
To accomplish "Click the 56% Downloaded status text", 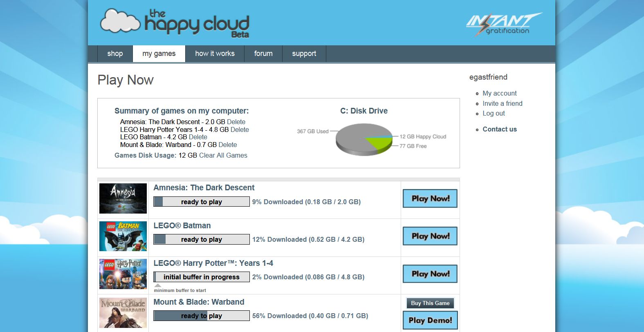I will click(310, 316).
